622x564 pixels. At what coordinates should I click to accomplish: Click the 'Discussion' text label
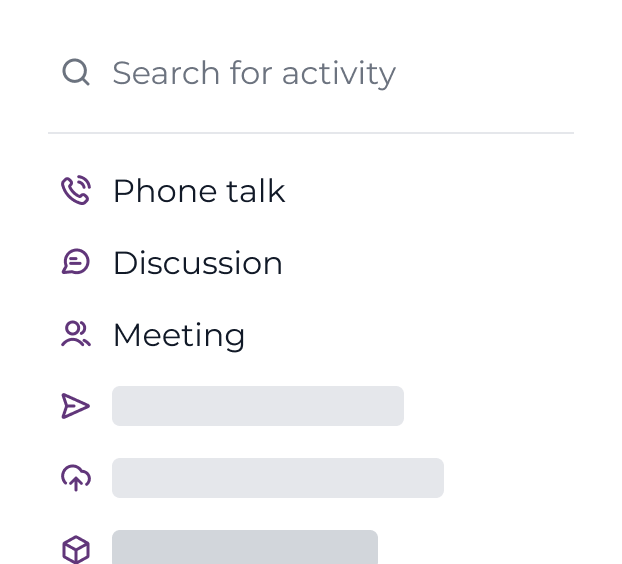[198, 263]
